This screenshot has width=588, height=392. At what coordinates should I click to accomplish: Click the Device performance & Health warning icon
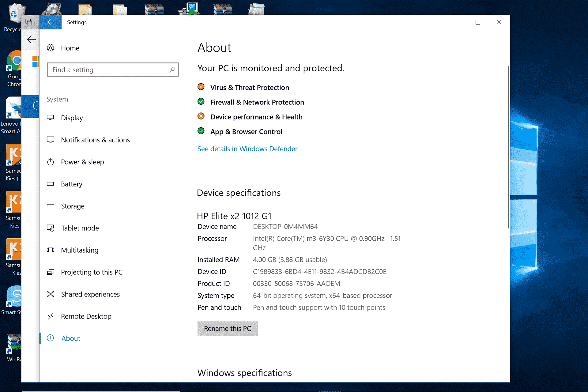[x=201, y=116]
